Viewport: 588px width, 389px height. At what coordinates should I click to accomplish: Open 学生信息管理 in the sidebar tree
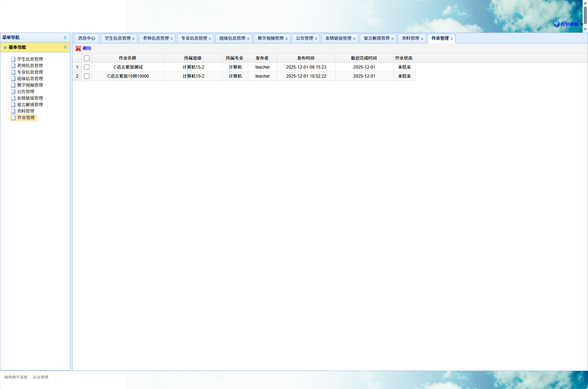(x=30, y=59)
